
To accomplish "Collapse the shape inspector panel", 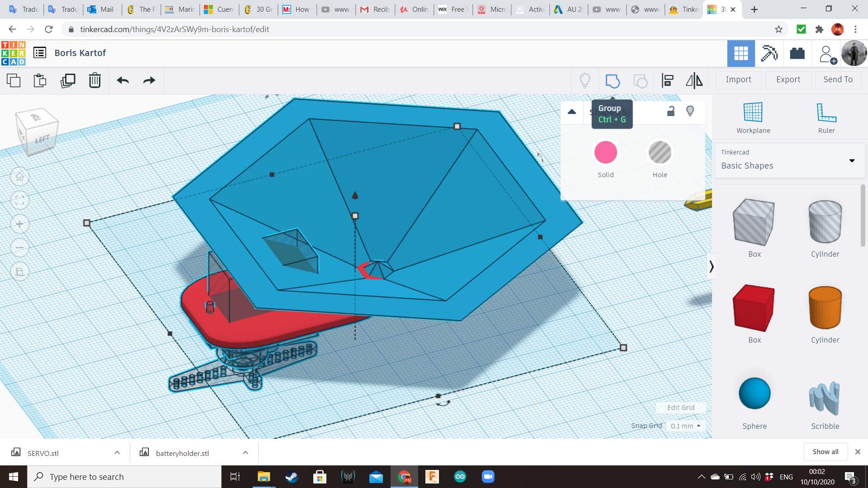I will pos(572,112).
